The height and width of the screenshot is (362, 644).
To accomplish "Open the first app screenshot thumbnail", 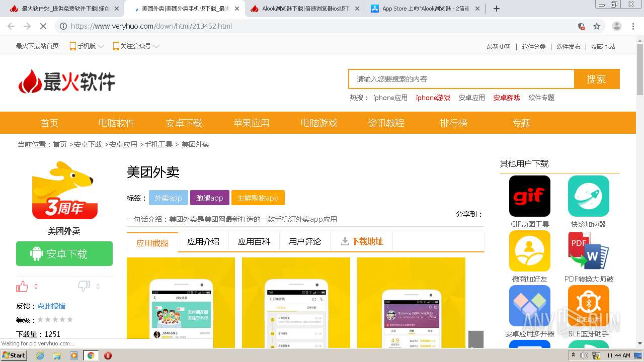I will [x=181, y=303].
